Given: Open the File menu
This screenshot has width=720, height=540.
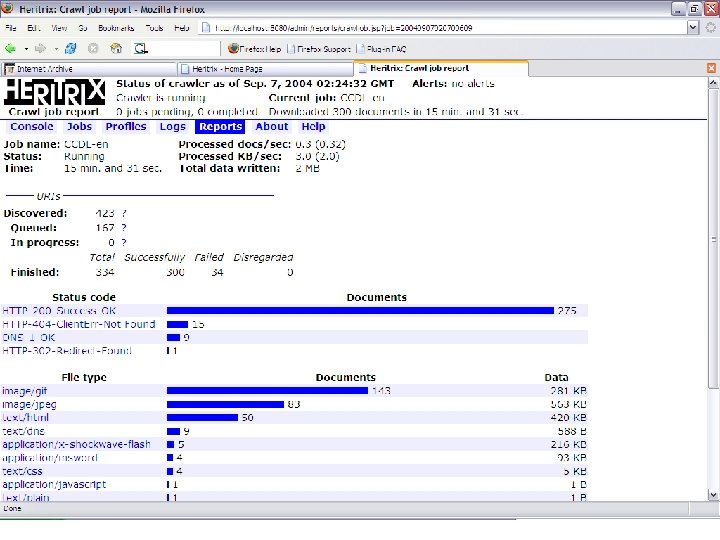Looking at the screenshot, I should click(11, 28).
